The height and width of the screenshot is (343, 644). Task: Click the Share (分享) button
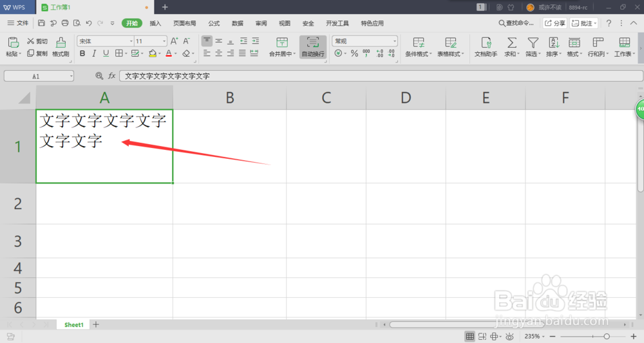point(555,23)
